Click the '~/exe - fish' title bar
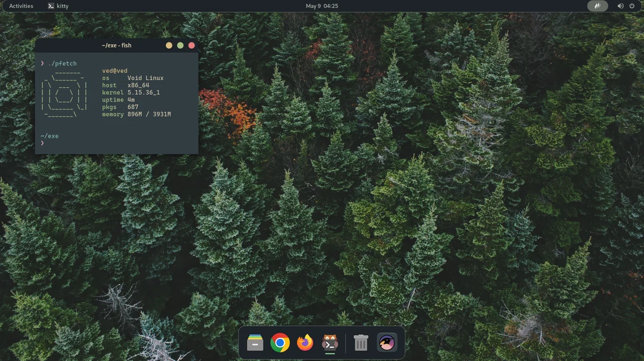Screen dimensions: 644x361 pos(116,45)
